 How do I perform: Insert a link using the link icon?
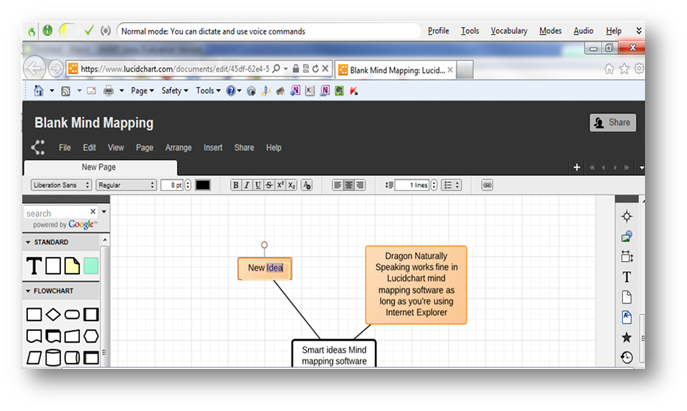tap(487, 185)
